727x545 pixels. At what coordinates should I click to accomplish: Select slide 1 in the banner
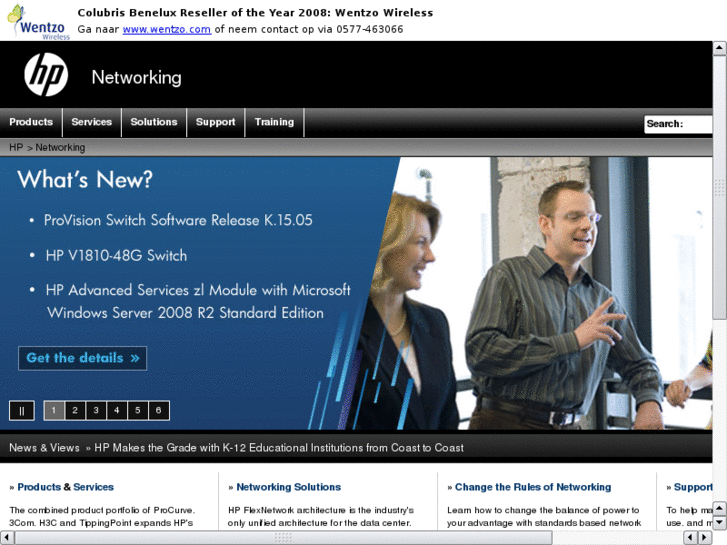[x=54, y=410]
